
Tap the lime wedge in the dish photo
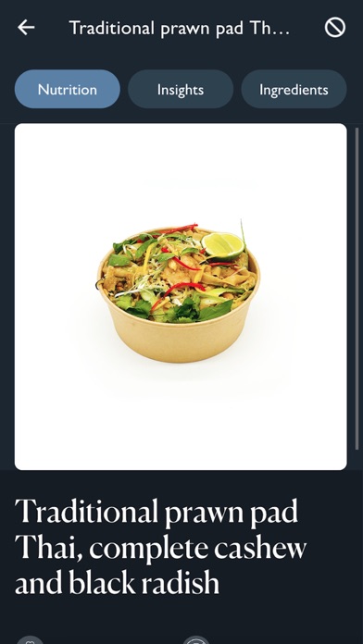point(223,245)
